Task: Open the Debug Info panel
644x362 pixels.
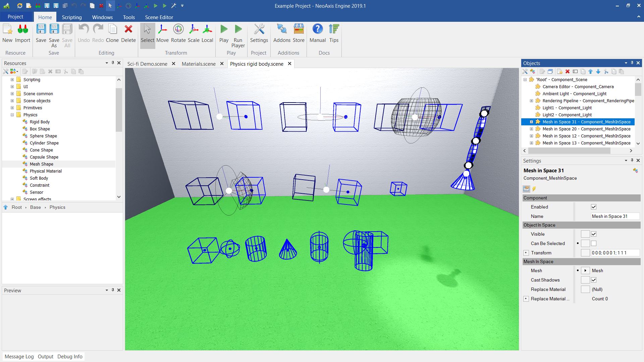Action: pos(70,356)
